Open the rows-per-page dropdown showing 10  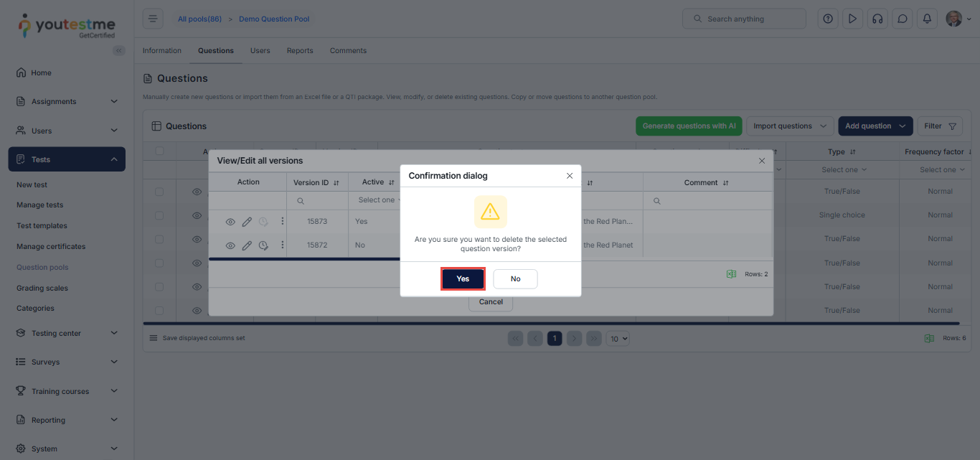click(x=617, y=338)
